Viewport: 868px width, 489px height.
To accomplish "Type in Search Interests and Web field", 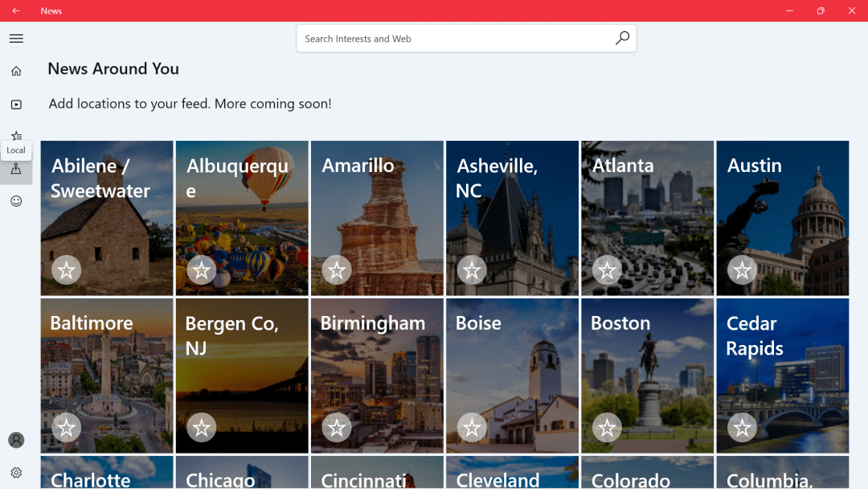I will click(x=454, y=39).
